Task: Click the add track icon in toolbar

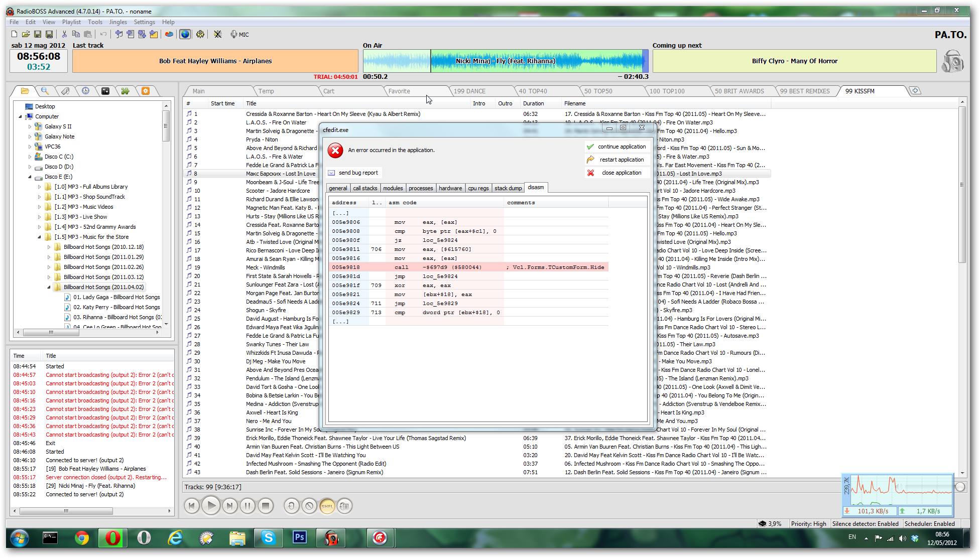Action: [119, 34]
